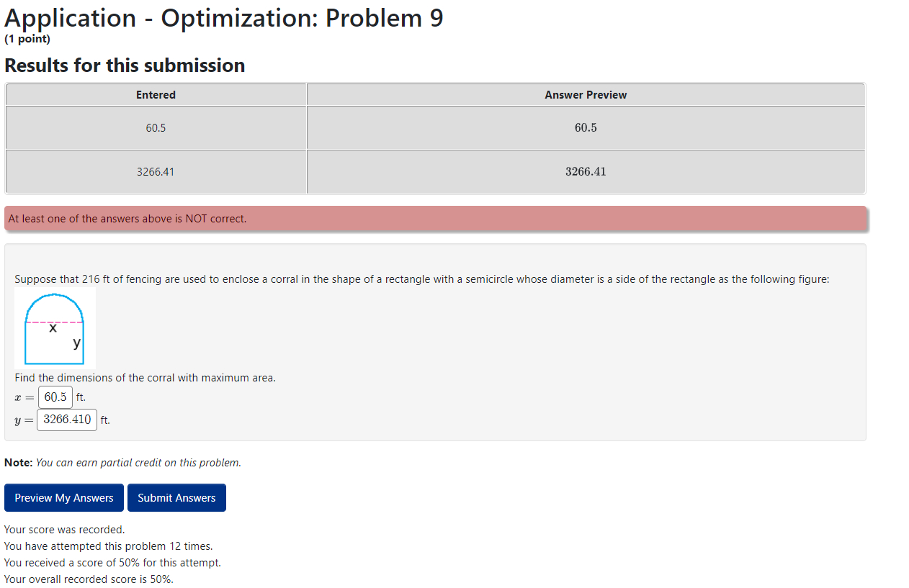Click inside the x answer field showing 60.5
Image resolution: width=909 pixels, height=588 pixels.
(55, 397)
